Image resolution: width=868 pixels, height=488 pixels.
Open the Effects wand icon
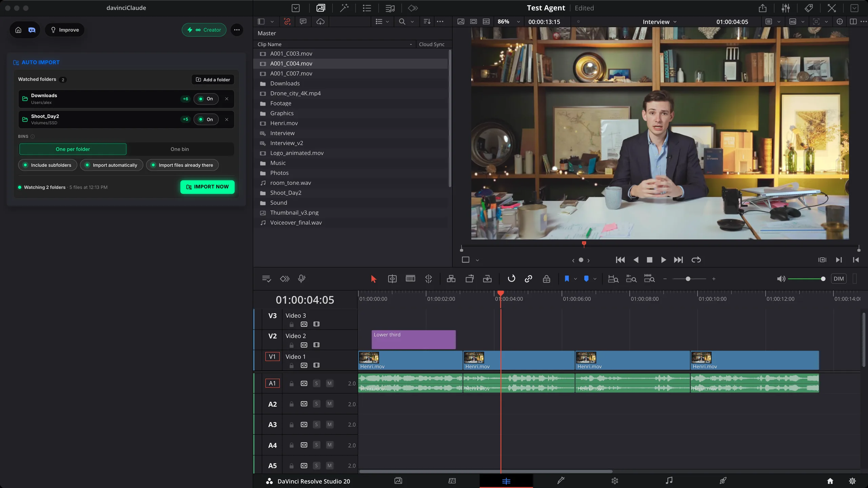click(344, 8)
